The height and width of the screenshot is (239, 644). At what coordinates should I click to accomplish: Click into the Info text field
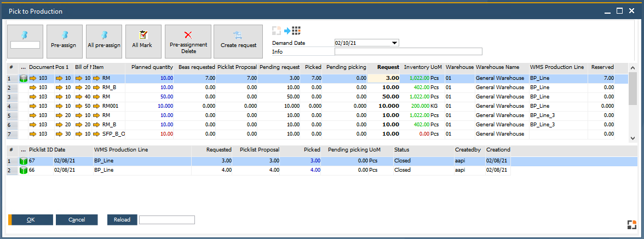click(x=408, y=52)
